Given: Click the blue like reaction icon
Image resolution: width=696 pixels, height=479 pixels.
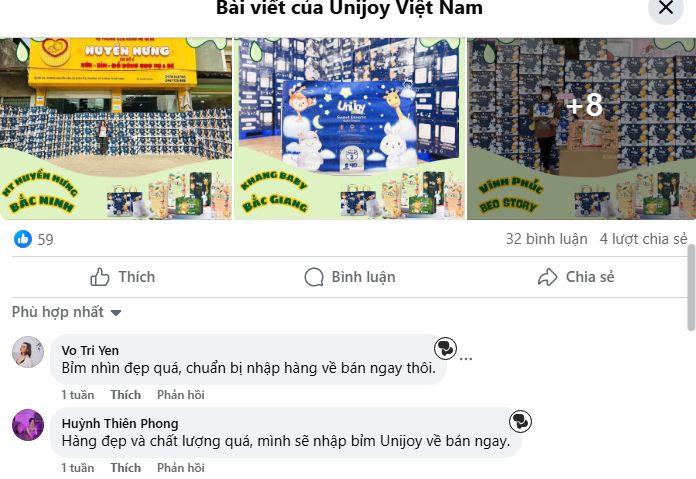Looking at the screenshot, I should (23, 239).
